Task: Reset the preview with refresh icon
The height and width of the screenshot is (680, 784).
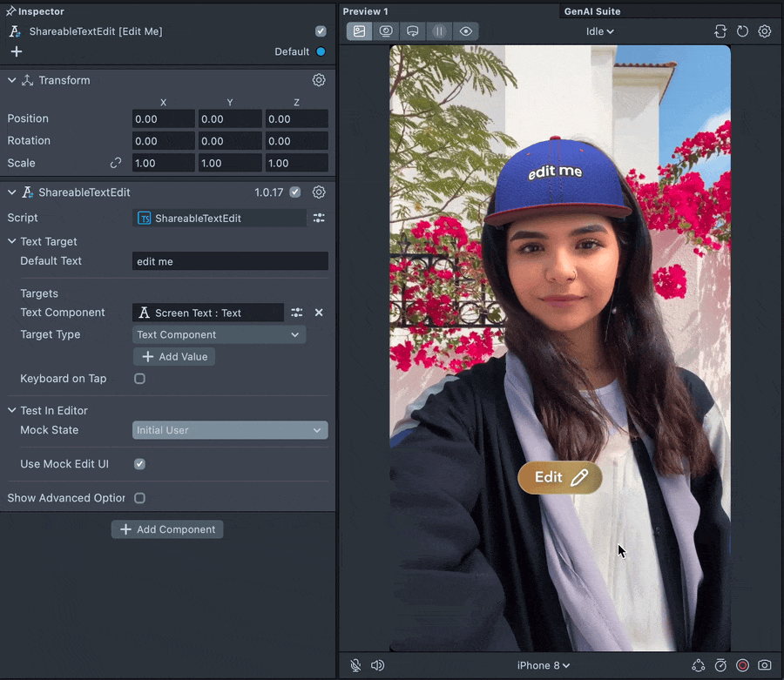Action: click(x=742, y=31)
